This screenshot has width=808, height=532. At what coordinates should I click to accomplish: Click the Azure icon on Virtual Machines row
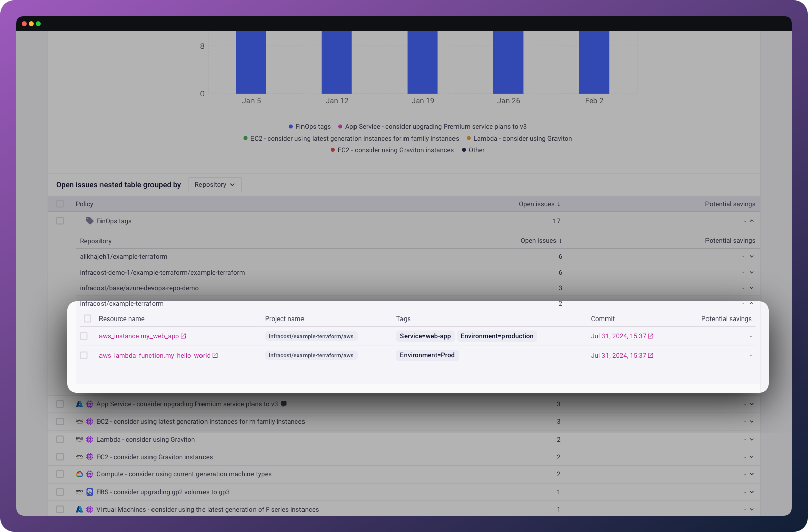coord(80,509)
